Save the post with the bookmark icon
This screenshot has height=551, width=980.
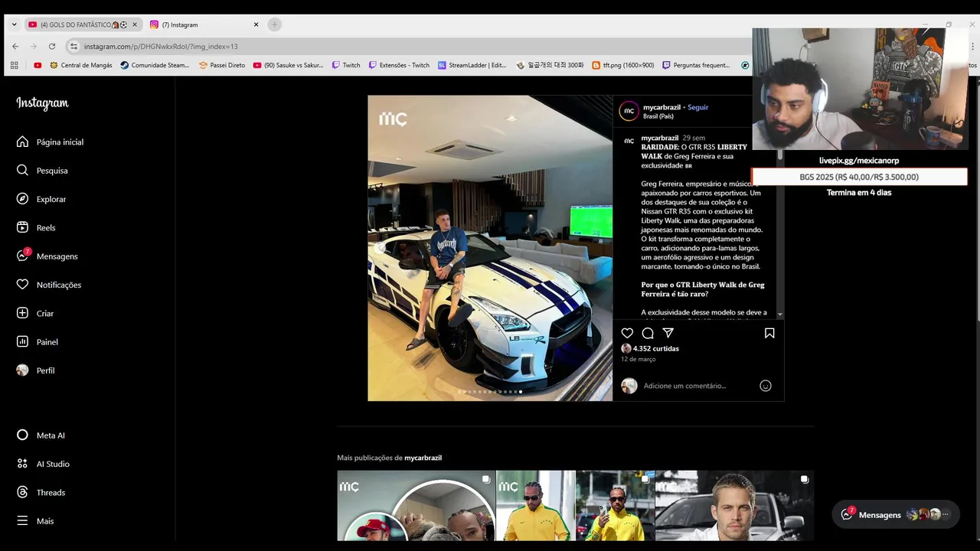pyautogui.click(x=769, y=333)
